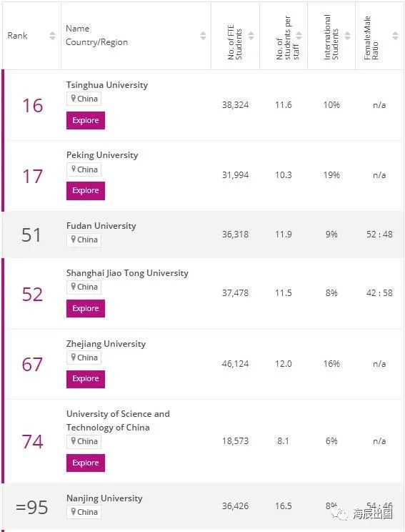
Task: Explore Shanghai Jiao Tong University
Action: [x=86, y=308]
